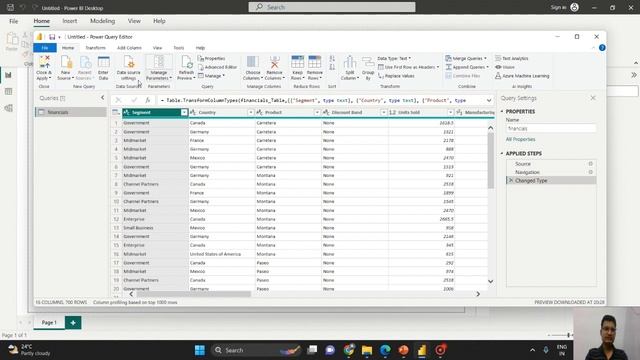Click Choose Columns icon
The height and width of the screenshot is (360, 640).
coord(253,62)
